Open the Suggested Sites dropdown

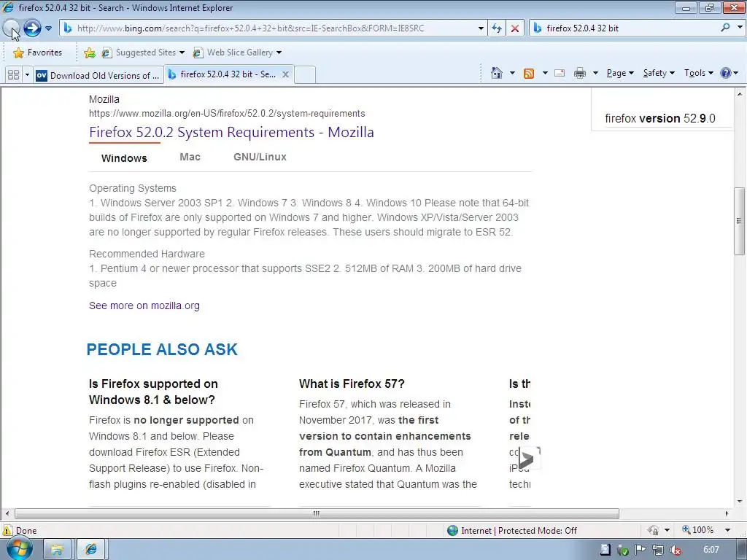pyautogui.click(x=143, y=52)
